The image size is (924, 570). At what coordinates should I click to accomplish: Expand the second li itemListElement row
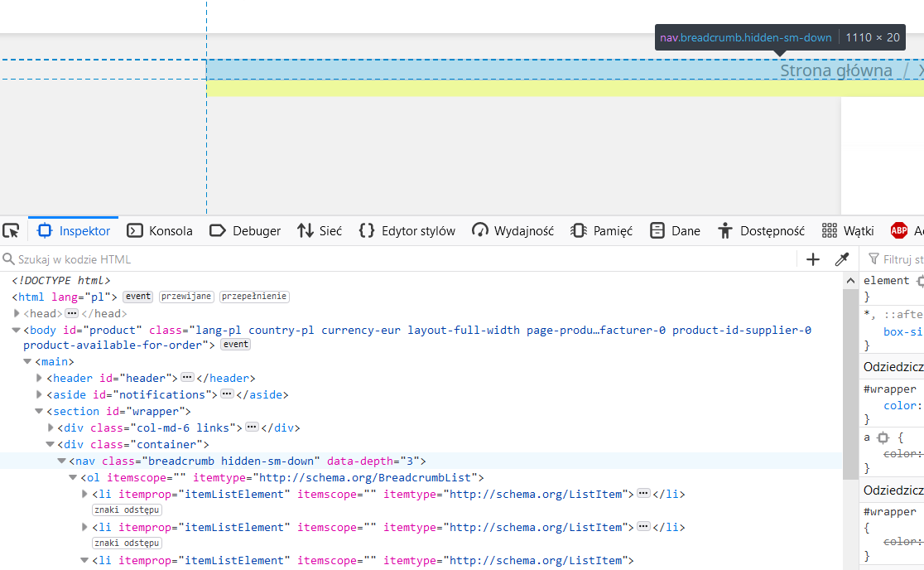(x=84, y=527)
